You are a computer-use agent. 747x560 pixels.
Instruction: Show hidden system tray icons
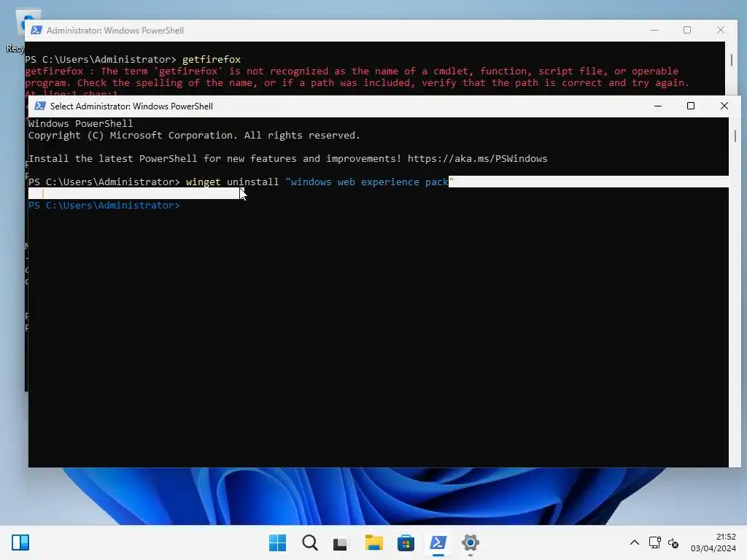click(635, 542)
